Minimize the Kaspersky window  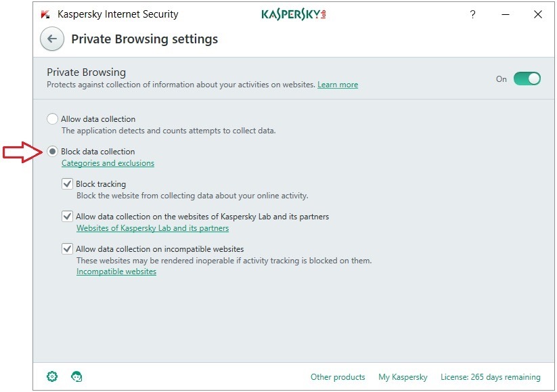(506, 14)
